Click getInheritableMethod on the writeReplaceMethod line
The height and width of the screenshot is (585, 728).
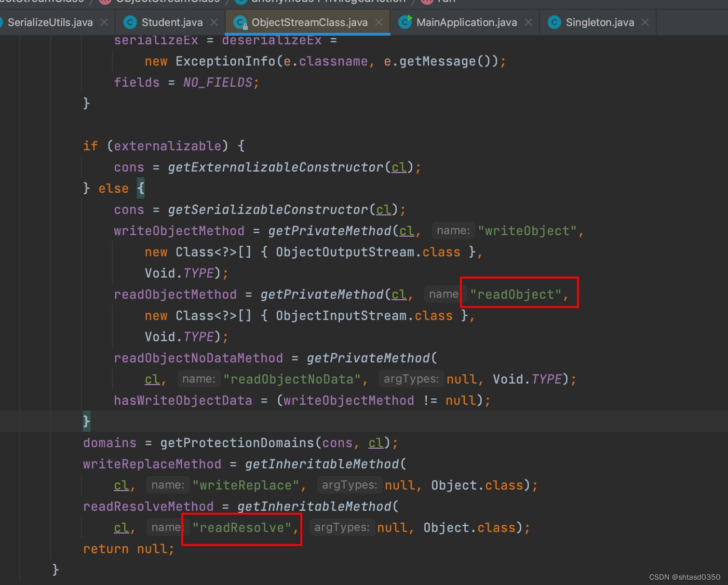(x=322, y=464)
